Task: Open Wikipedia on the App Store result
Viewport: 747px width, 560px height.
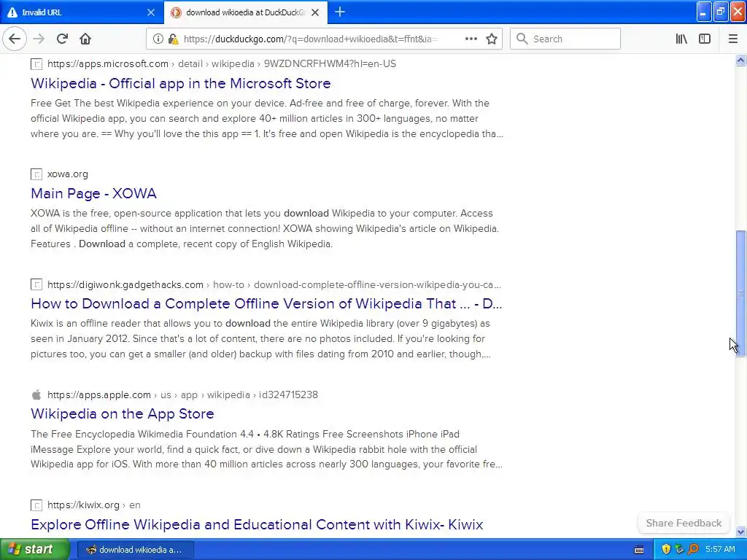Action: [x=123, y=413]
